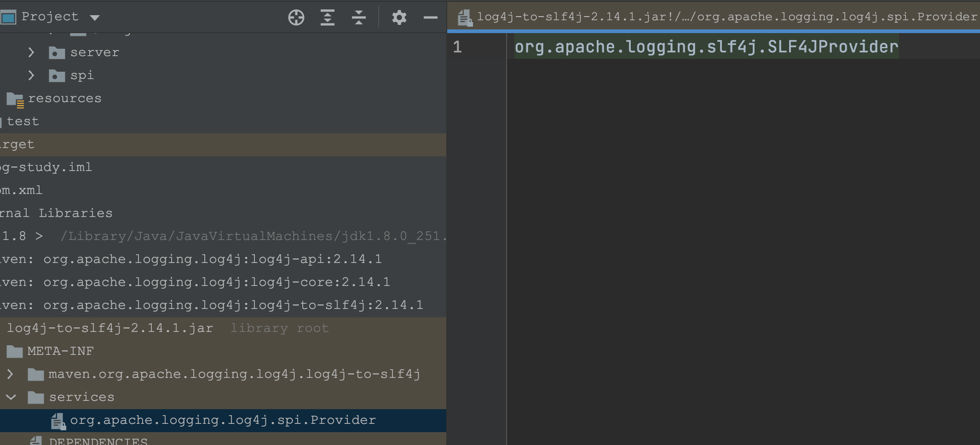
Task: Click the Expand All toolbar icon
Action: click(327, 17)
